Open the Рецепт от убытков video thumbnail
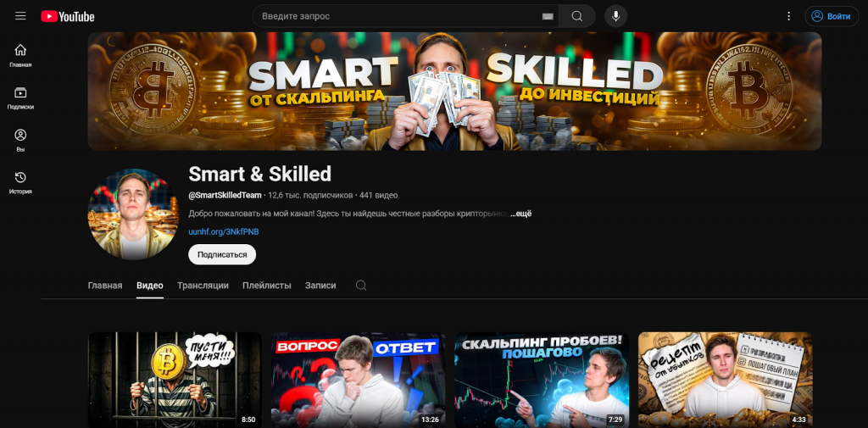The height and width of the screenshot is (428, 868). pyautogui.click(x=726, y=380)
